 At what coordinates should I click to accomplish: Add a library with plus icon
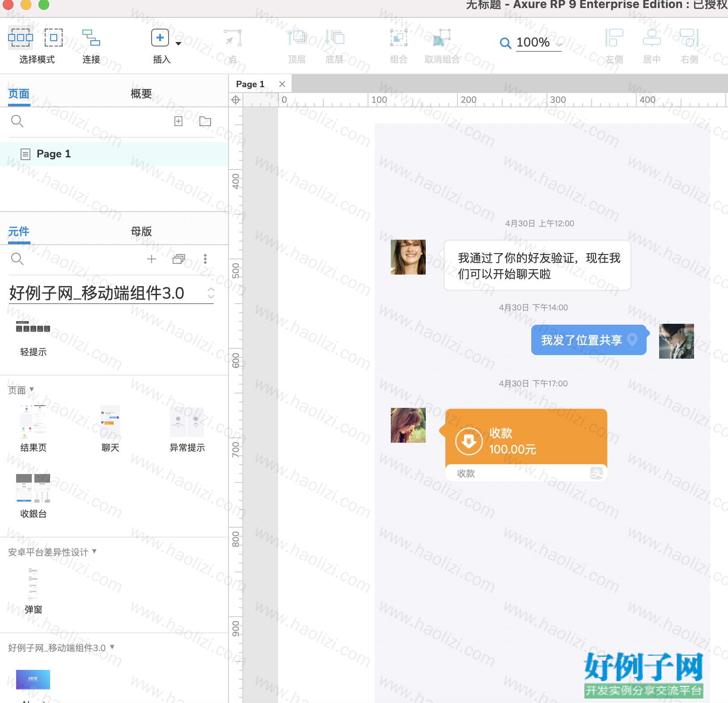[x=152, y=259]
